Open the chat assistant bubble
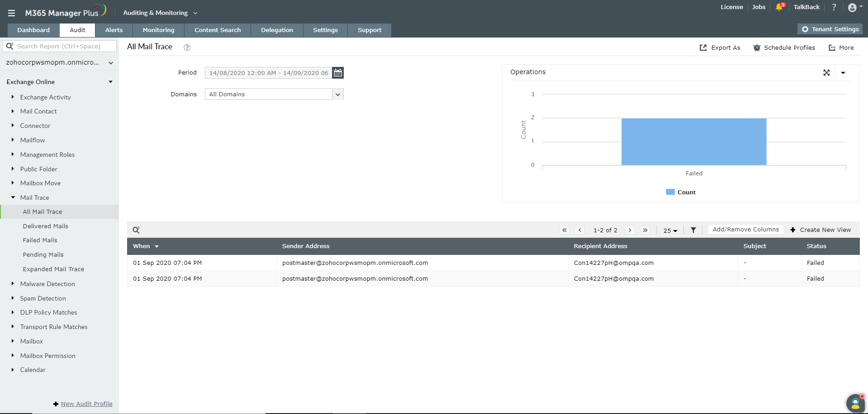The width and height of the screenshot is (868, 414). (855, 403)
